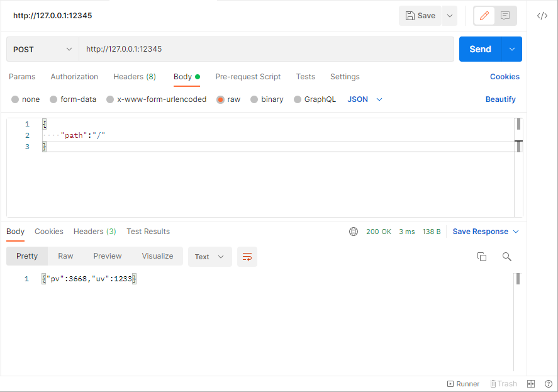Copy response body to clipboard

pos(481,257)
